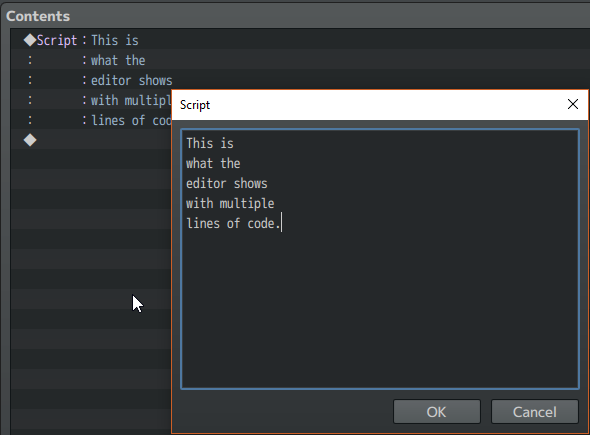Pick the 'with multipl' row in the Contents list
The width and height of the screenshot is (590, 435).
91,100
